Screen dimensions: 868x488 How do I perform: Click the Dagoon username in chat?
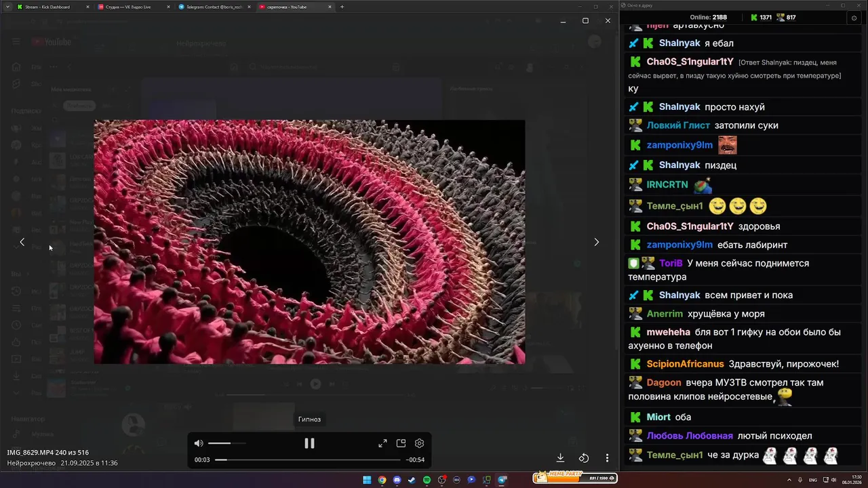(664, 382)
